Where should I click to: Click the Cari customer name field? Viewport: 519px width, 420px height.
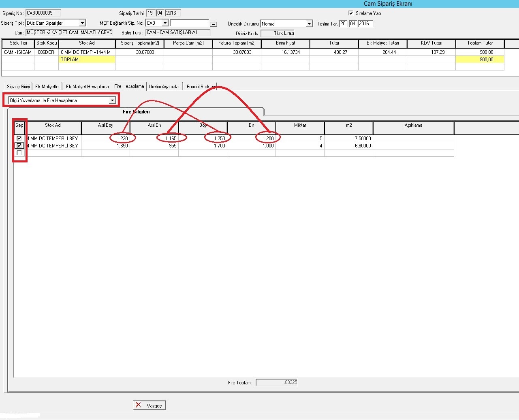69,32
